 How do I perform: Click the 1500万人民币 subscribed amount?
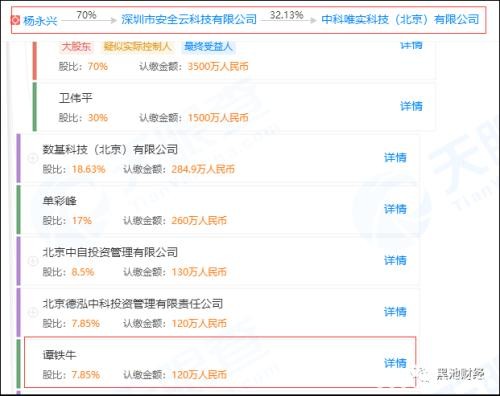(218, 118)
